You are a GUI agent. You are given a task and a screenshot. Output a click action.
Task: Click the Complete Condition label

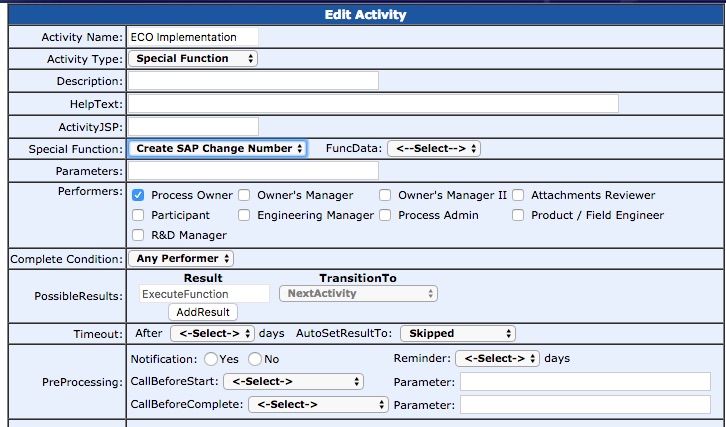pos(67,259)
